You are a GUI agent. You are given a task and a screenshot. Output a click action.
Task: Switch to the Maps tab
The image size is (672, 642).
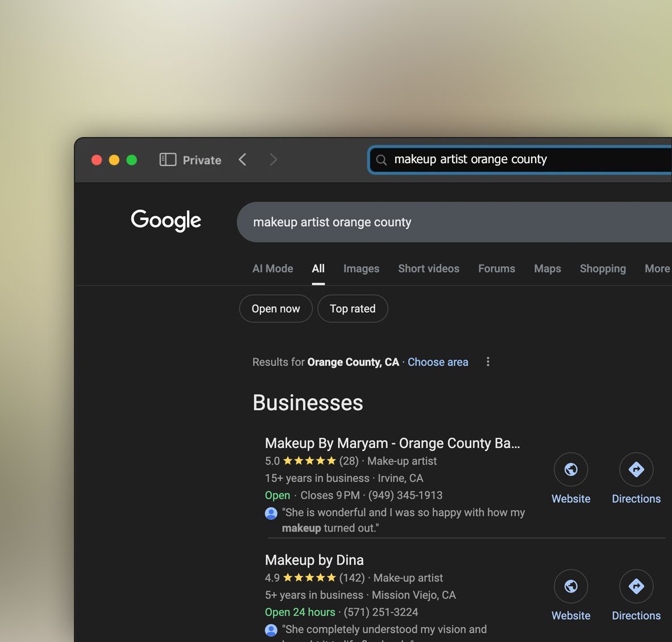pyautogui.click(x=547, y=268)
